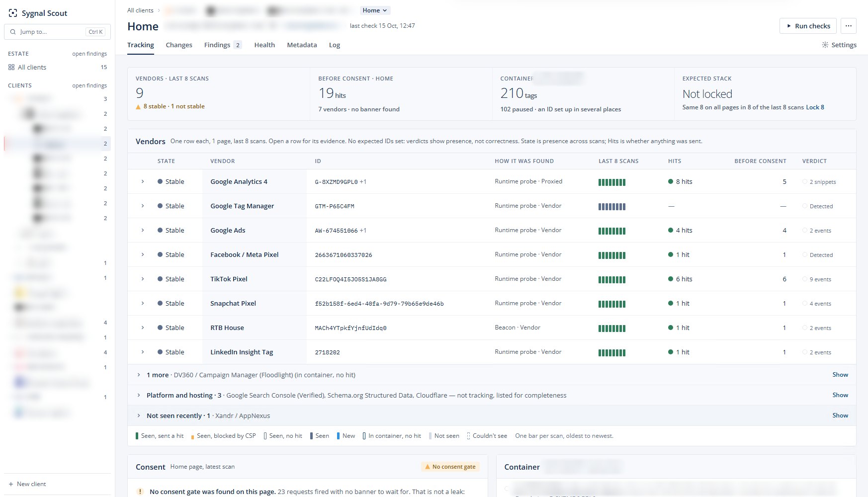Click Show for the 1 more row
Viewport: 868px width, 497px height.
[840, 375]
